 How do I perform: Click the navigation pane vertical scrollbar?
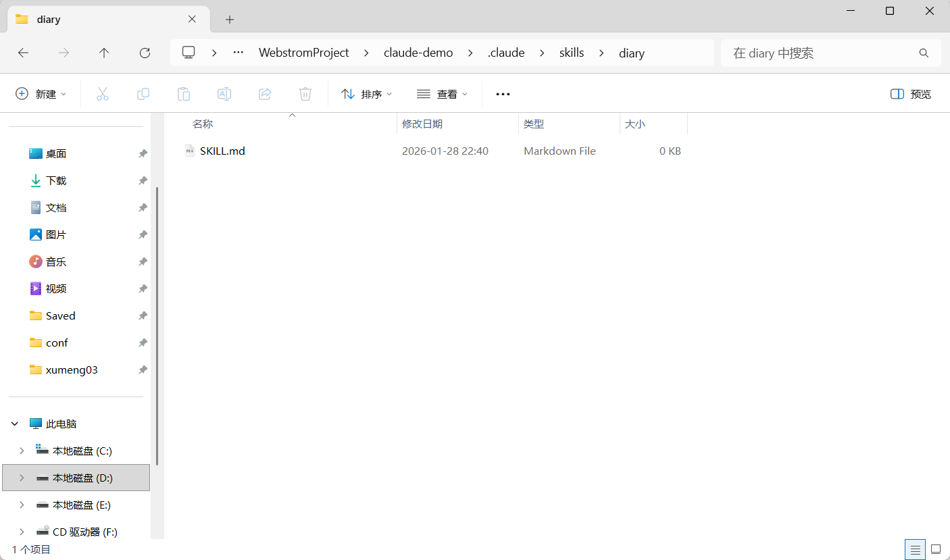tap(157, 326)
